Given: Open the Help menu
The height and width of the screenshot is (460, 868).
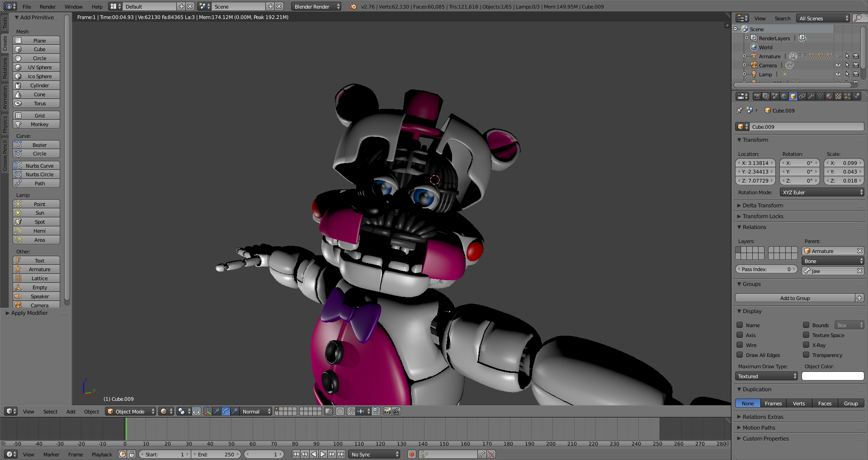Looking at the screenshot, I should (x=97, y=6).
